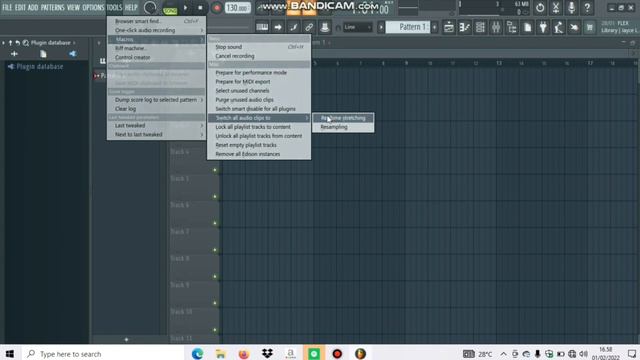
Task: Open the Piano roll view icon
Action: click(464, 27)
